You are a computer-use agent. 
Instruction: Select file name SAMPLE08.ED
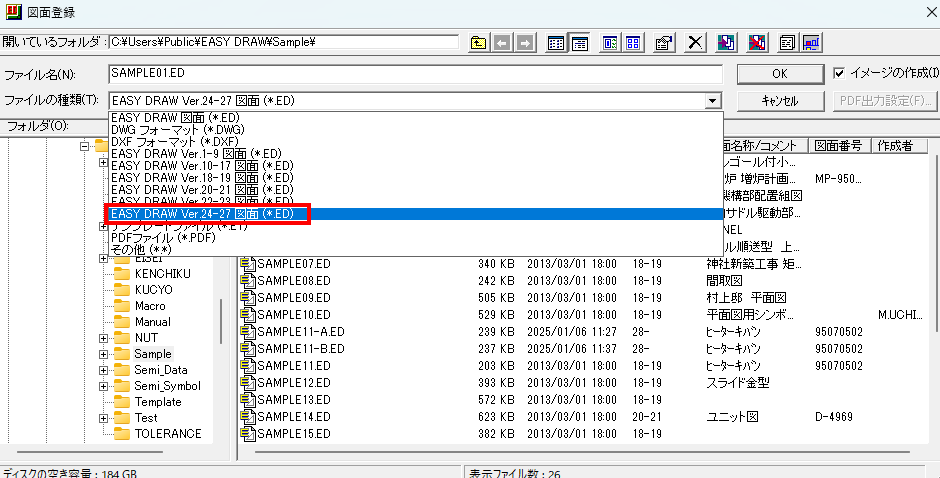294,281
